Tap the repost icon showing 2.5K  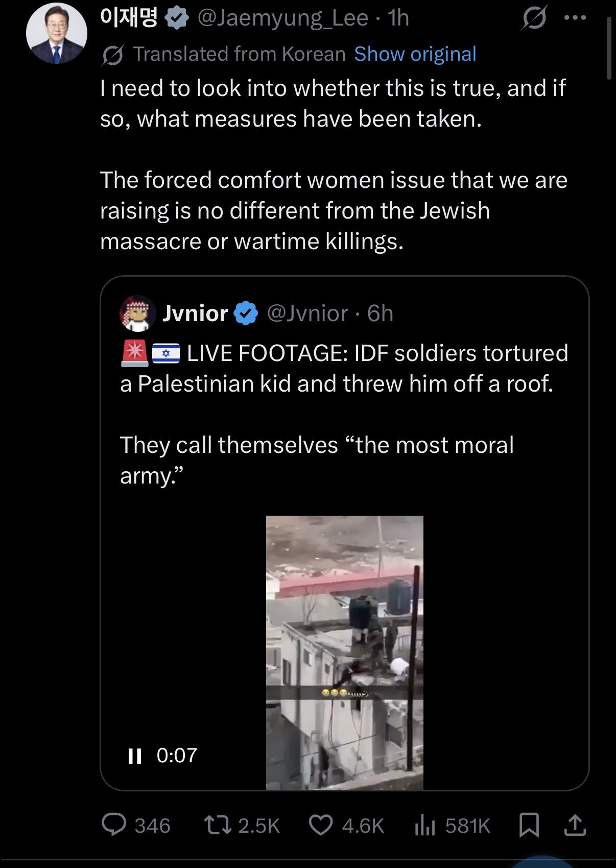(219, 825)
